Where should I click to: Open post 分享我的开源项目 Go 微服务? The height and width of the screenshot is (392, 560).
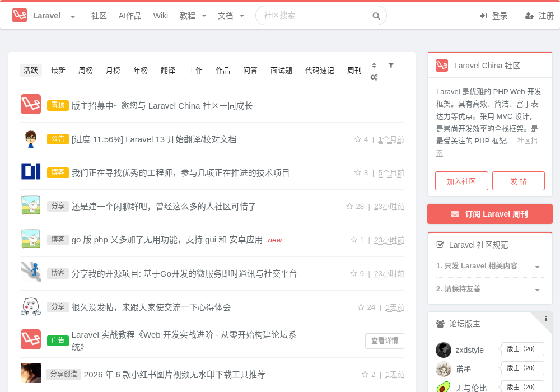tap(184, 274)
